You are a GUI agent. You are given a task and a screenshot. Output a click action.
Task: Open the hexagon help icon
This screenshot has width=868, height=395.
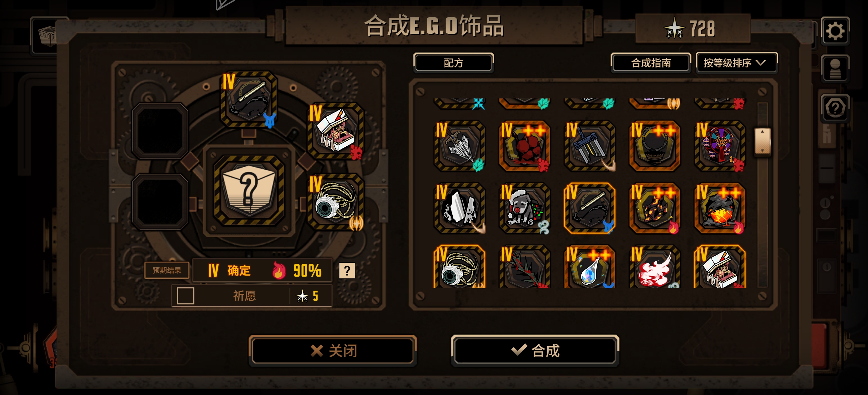[835, 108]
